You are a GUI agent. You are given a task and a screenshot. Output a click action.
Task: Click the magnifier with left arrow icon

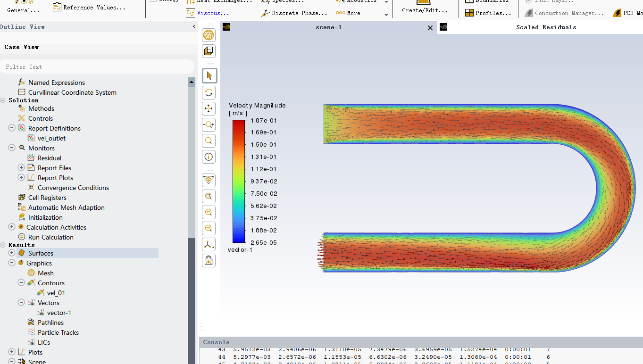pyautogui.click(x=209, y=212)
